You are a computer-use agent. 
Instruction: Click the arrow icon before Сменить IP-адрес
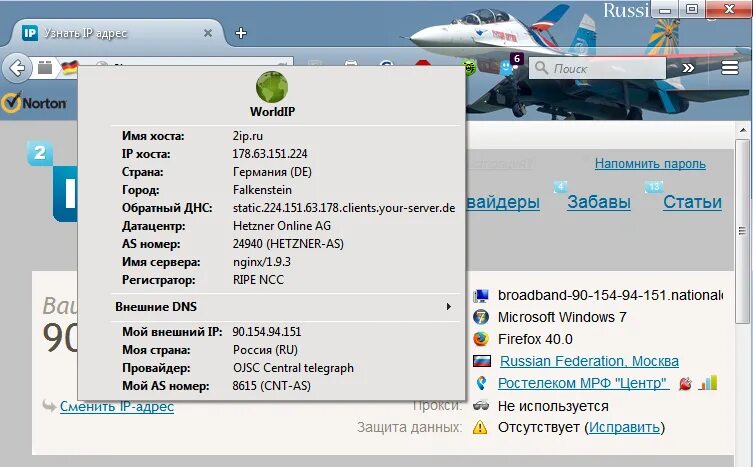tap(49, 406)
